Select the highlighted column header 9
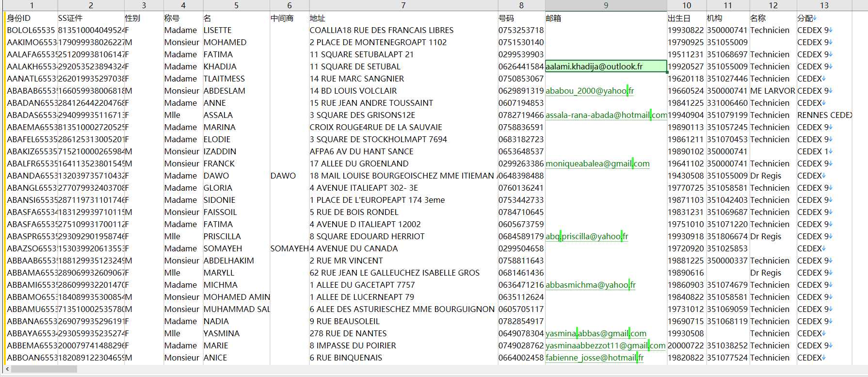Viewport: 868px width, 377px height. tap(606, 5)
